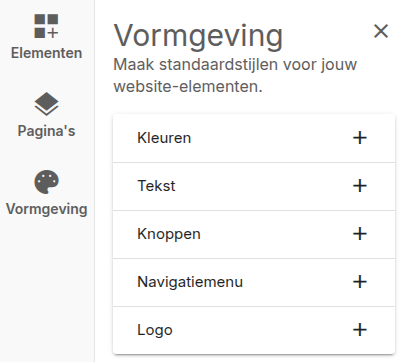Expand Knoppen using its plus icon
Screen dimensions: 401x362
(x=360, y=234)
